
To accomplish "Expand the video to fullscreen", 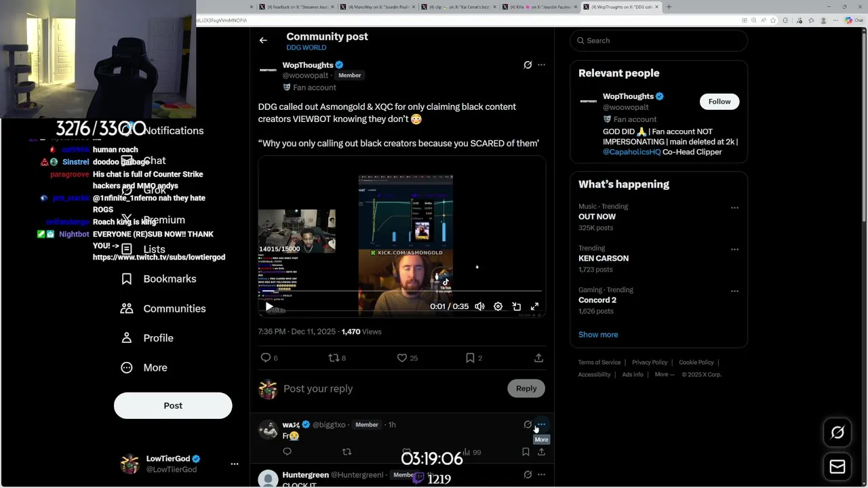I will (x=534, y=306).
